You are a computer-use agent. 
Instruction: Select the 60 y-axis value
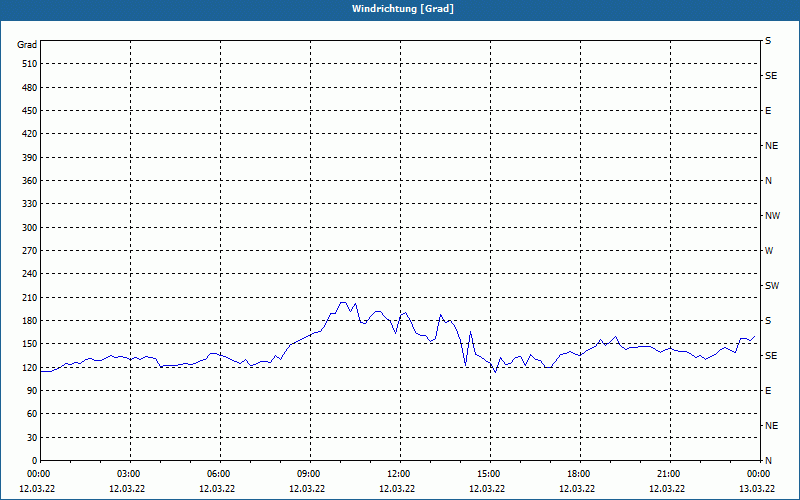coord(32,413)
